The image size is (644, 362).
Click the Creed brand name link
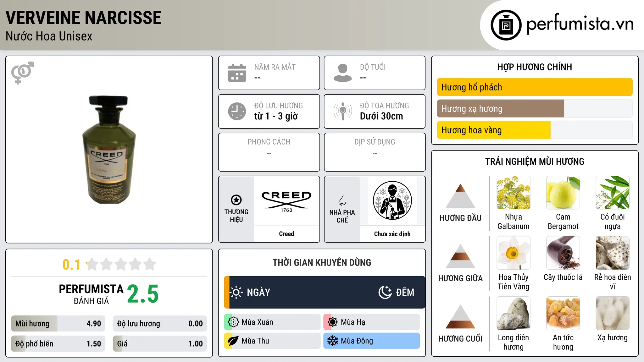tap(286, 234)
